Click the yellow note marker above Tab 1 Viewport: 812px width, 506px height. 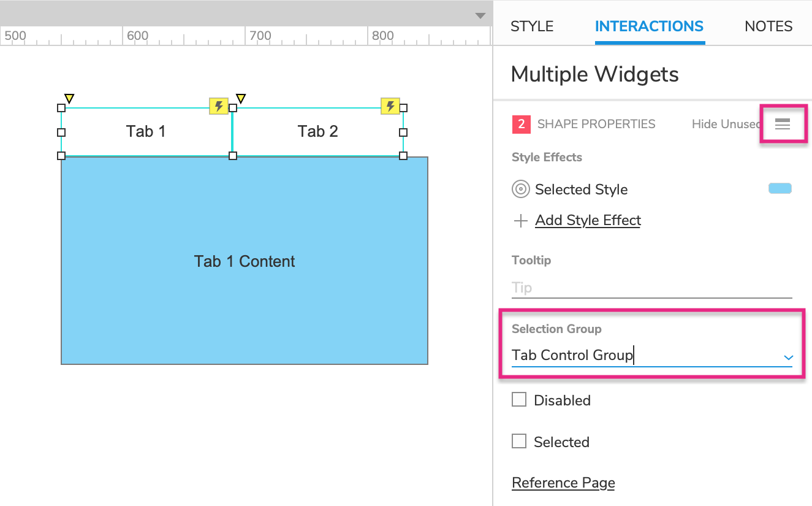click(69, 98)
